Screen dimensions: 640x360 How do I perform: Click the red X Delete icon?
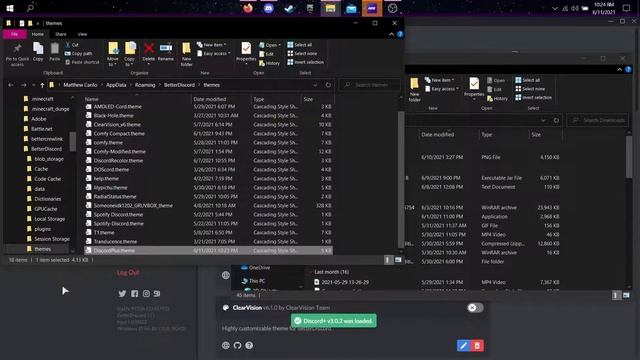pos(149,48)
